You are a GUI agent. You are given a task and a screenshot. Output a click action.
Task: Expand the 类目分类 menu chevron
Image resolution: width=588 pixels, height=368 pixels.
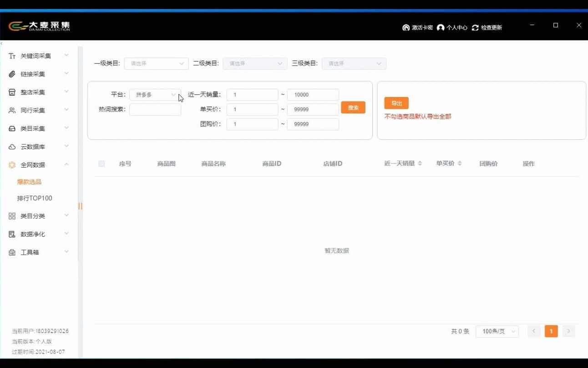[66, 216]
